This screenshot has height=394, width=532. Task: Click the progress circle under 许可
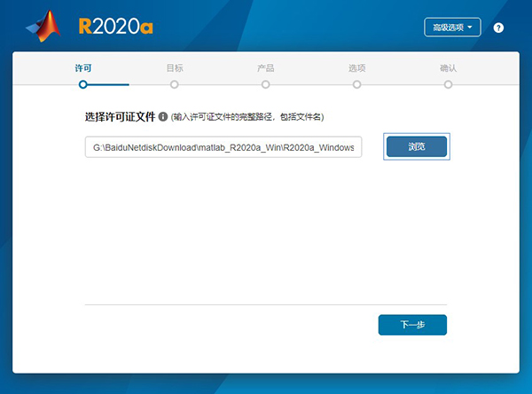coord(83,84)
